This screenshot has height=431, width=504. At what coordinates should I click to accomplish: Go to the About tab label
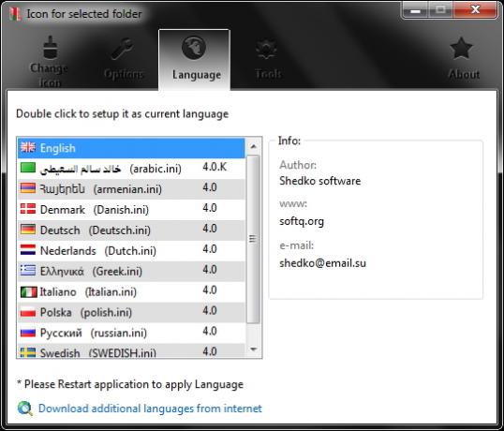click(x=464, y=74)
